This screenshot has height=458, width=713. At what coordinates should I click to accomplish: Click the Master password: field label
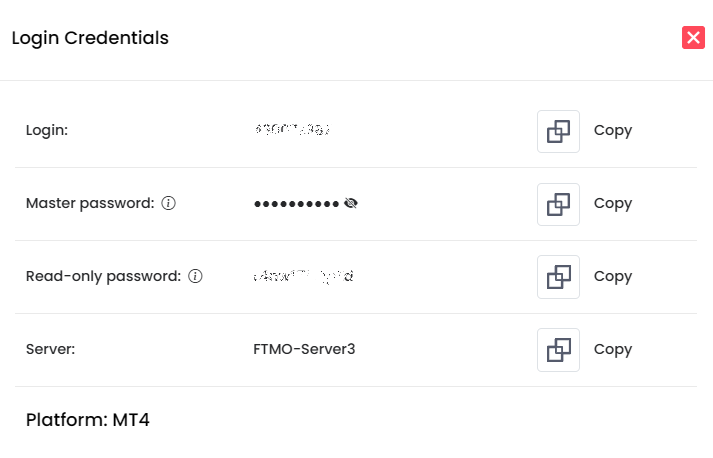coord(90,203)
